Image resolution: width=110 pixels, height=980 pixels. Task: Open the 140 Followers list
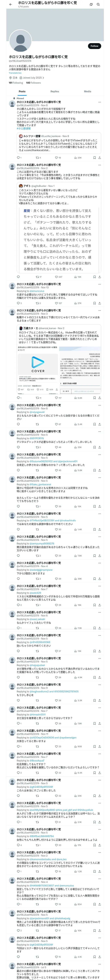[x=33, y=82]
